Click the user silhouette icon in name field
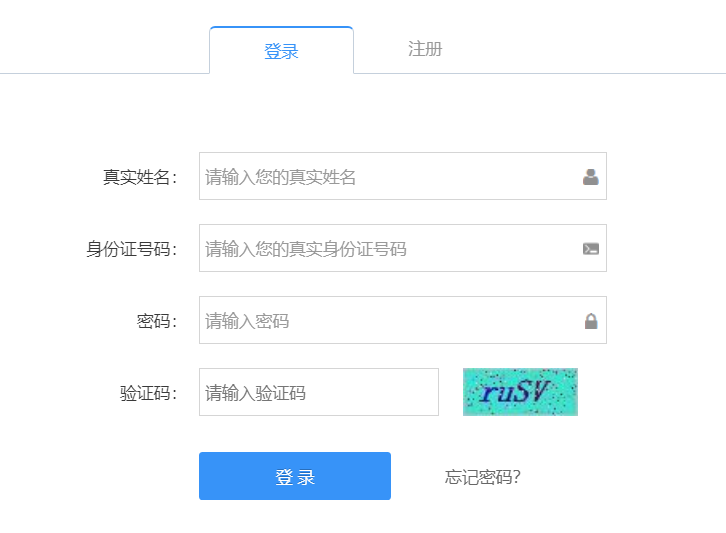This screenshot has width=726, height=533. click(590, 177)
